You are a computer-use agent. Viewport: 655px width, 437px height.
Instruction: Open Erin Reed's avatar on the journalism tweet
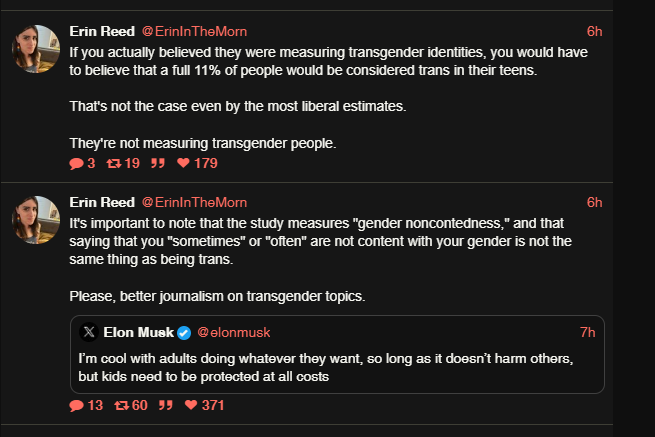[36, 220]
